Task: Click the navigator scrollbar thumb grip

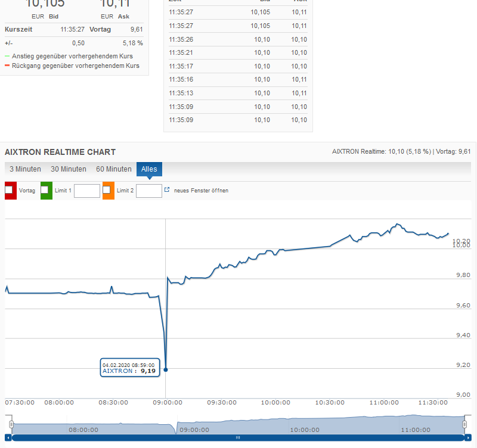Action: [x=238, y=438]
